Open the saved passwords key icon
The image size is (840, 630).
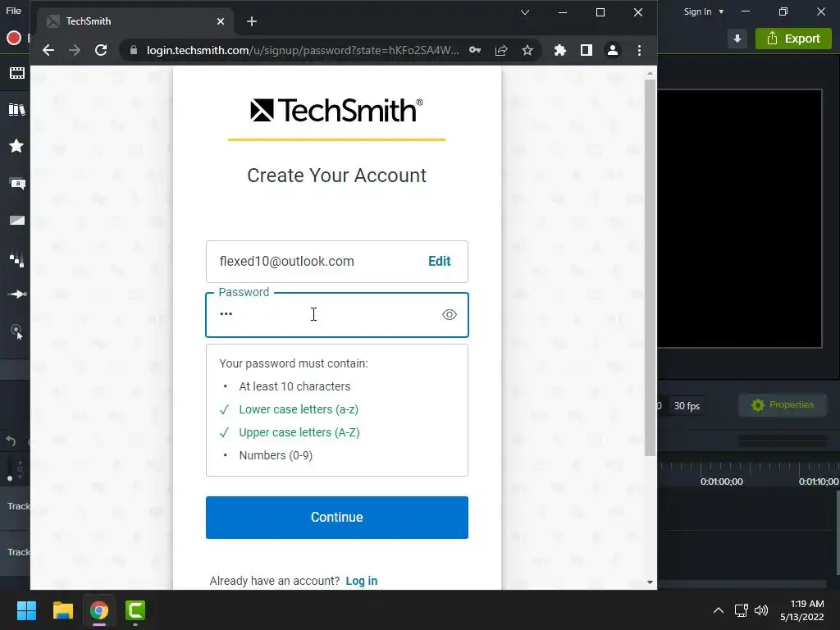point(475,50)
